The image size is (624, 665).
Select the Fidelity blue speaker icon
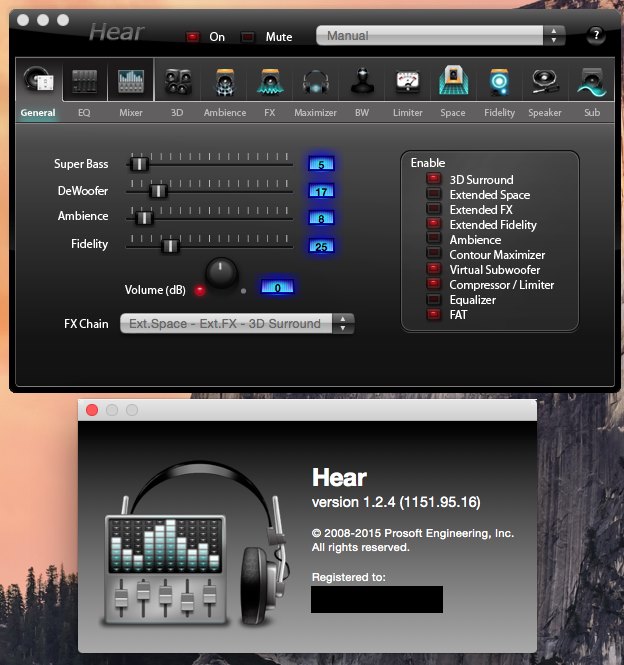pyautogui.click(x=499, y=81)
